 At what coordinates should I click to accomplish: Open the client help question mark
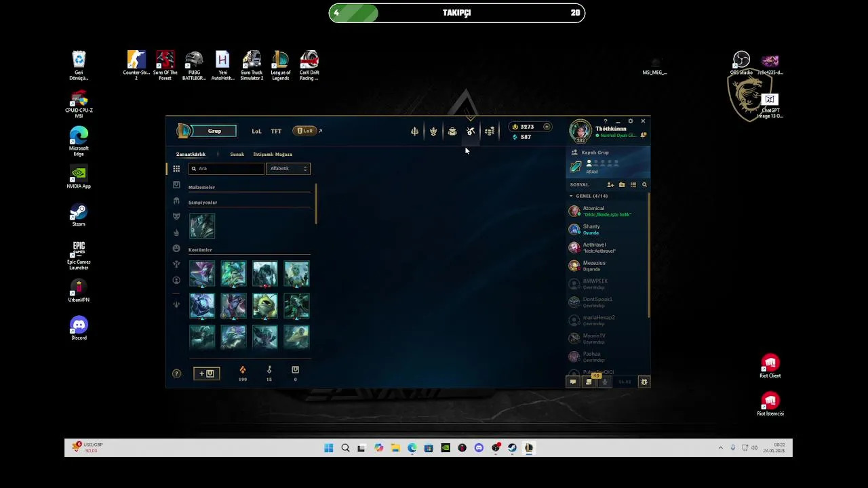coord(606,121)
